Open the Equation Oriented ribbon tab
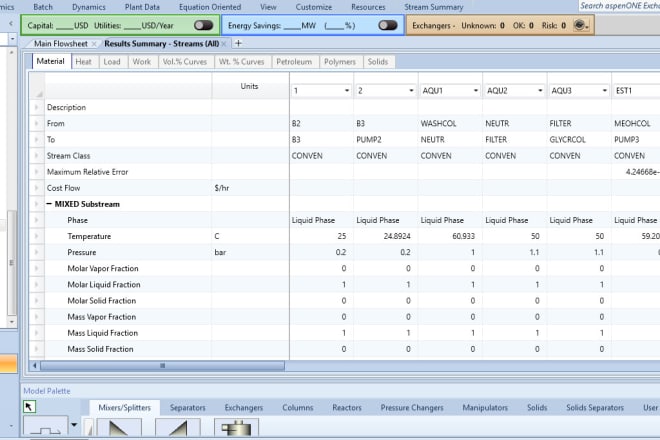The width and height of the screenshot is (660, 440). [210, 7]
